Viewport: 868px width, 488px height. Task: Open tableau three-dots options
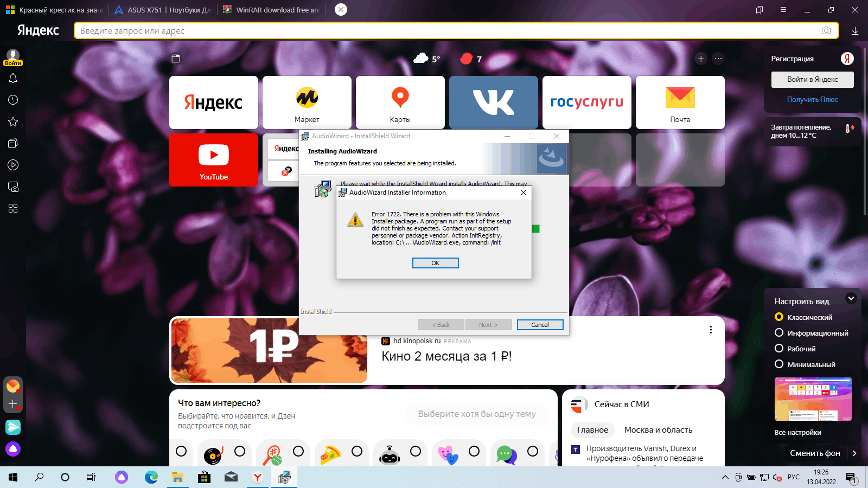coord(718,59)
